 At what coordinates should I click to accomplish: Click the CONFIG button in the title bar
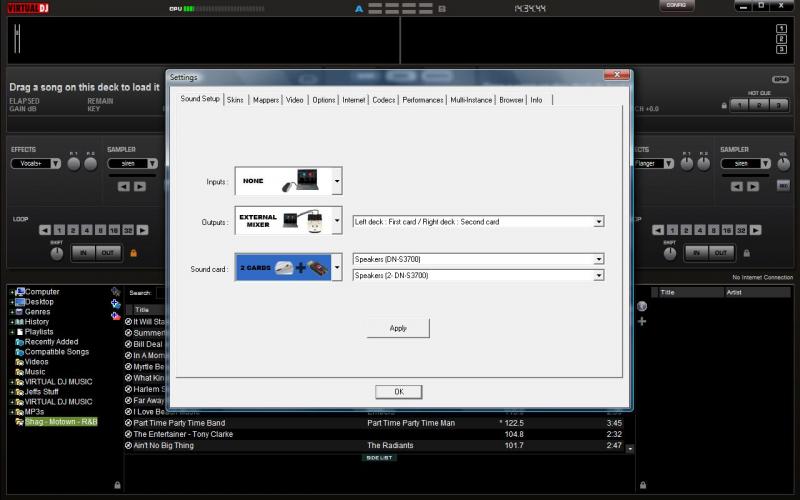click(676, 6)
